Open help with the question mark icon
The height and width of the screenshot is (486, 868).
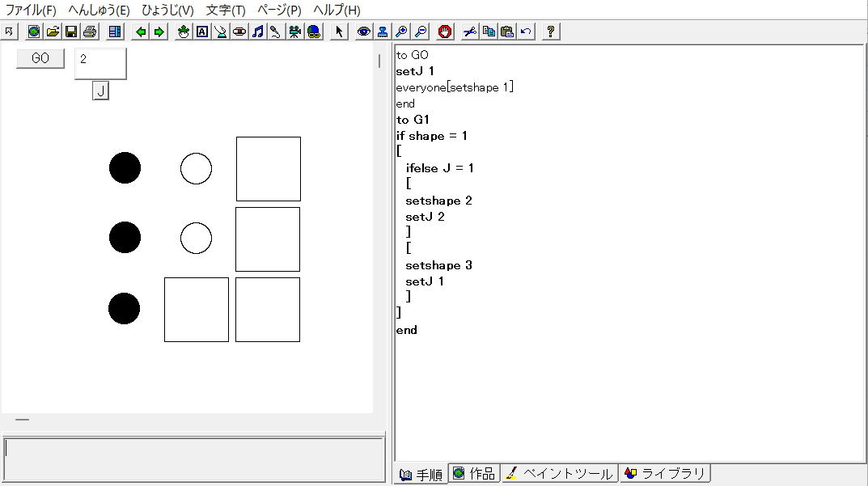[x=551, y=32]
